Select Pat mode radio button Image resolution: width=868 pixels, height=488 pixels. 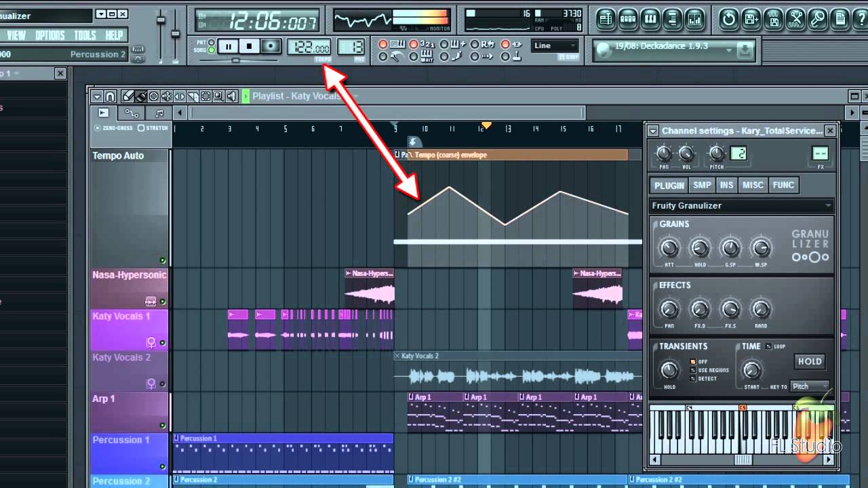212,42
